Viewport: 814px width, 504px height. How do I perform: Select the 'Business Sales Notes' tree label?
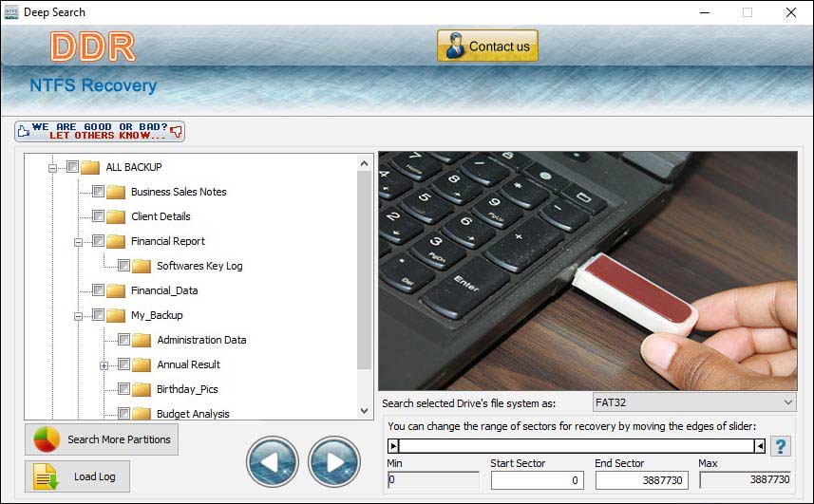point(179,192)
